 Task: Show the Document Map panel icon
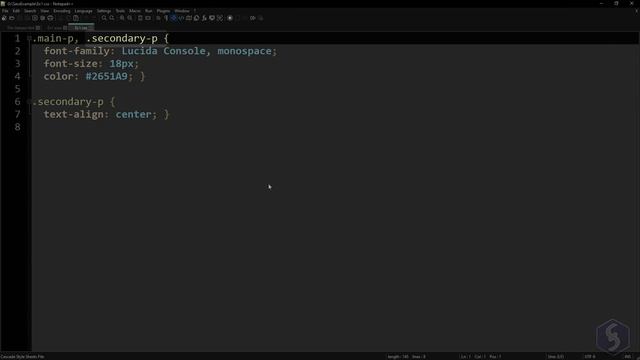point(189,18)
